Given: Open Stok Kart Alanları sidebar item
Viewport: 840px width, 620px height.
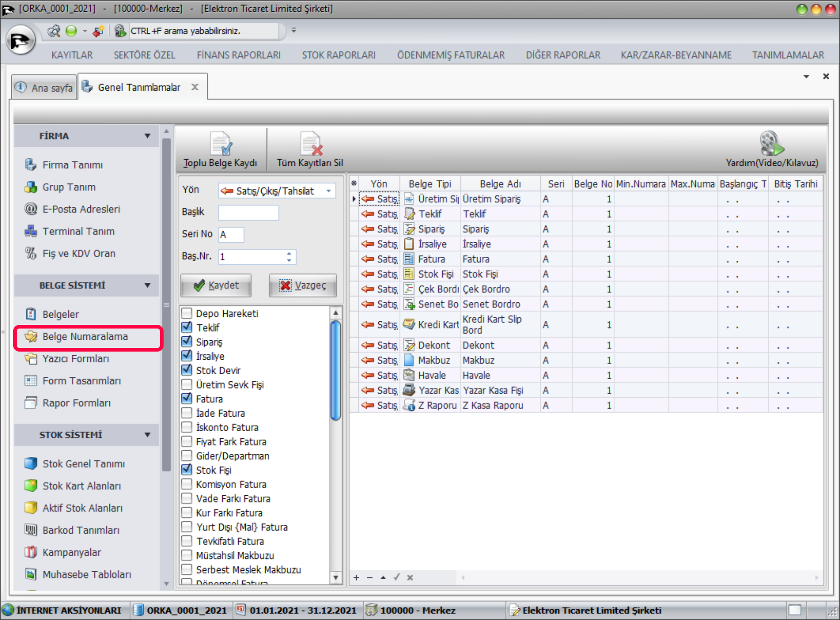Looking at the screenshot, I should click(x=73, y=486).
